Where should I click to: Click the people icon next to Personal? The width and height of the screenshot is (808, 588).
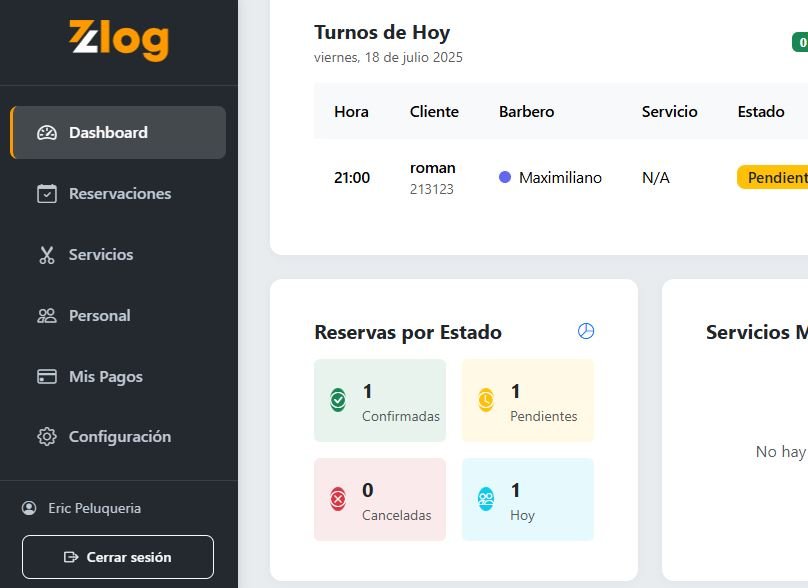[x=45, y=315]
